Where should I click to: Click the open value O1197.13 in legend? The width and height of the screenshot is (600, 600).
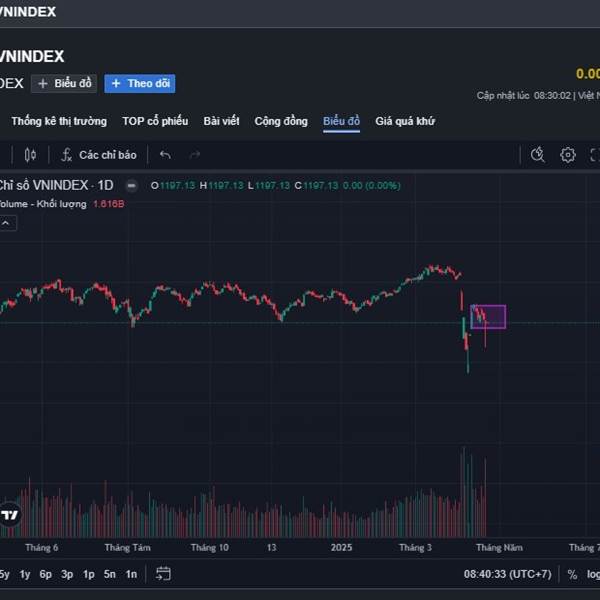point(173,186)
